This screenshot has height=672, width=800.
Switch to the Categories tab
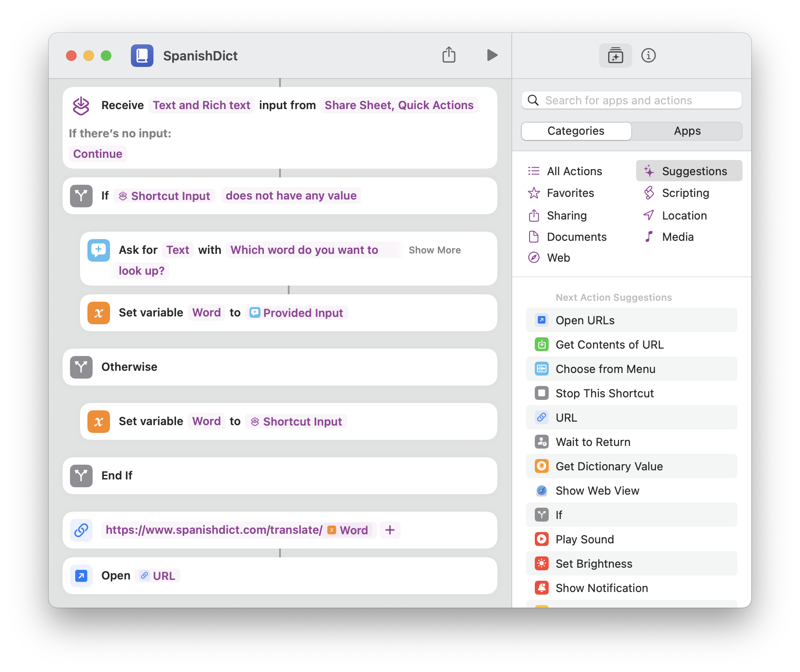[576, 131]
